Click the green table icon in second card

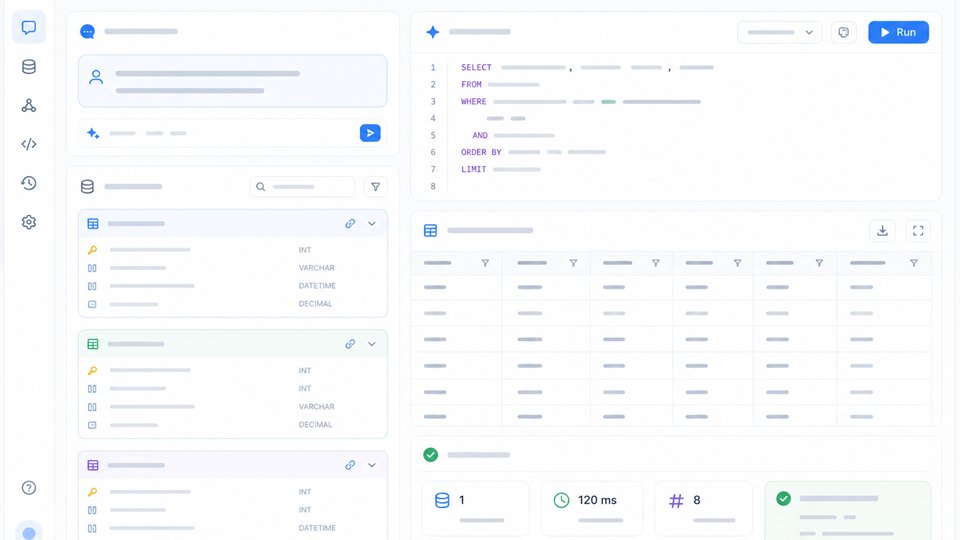(93, 344)
